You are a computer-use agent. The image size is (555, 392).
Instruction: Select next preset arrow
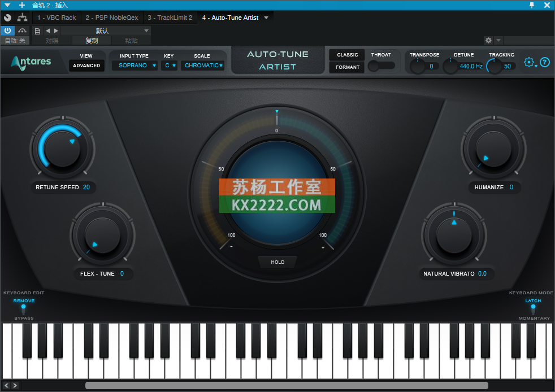56,31
